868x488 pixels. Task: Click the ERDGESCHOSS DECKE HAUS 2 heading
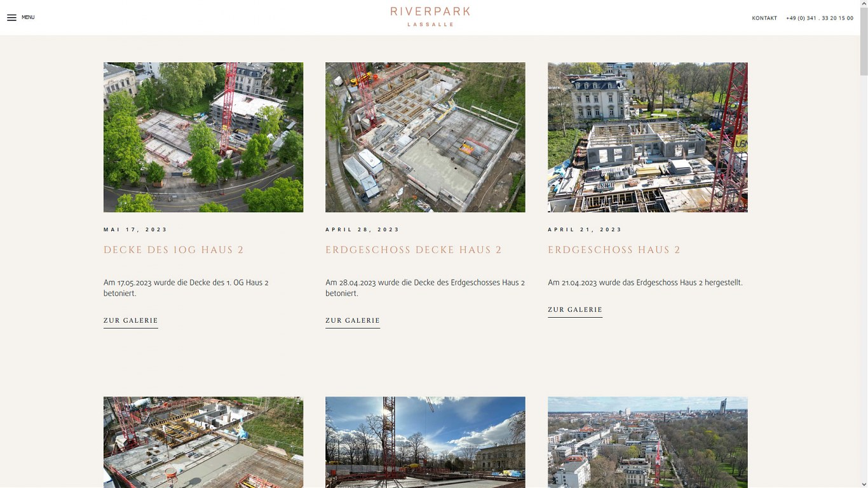pos(414,250)
